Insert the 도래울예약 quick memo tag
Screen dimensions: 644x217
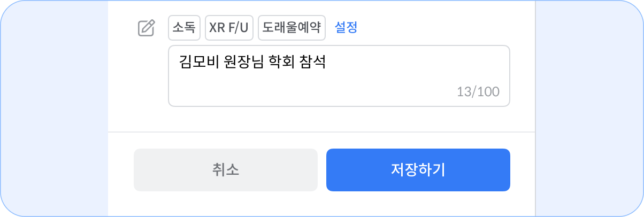click(x=292, y=28)
